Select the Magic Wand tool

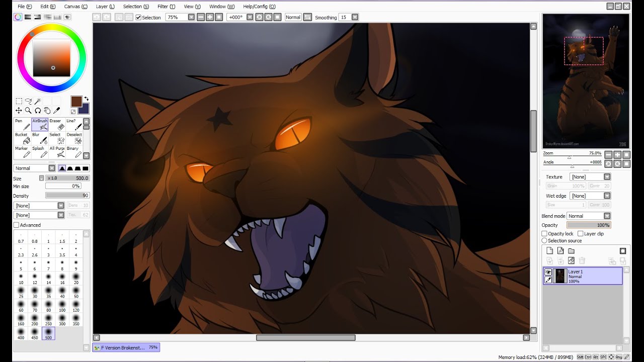[38, 101]
